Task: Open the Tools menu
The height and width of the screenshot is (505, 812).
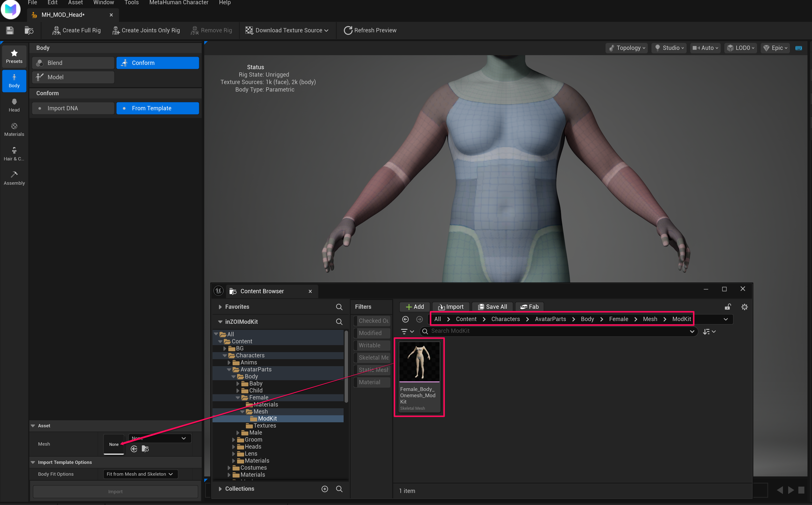Action: pos(131,3)
